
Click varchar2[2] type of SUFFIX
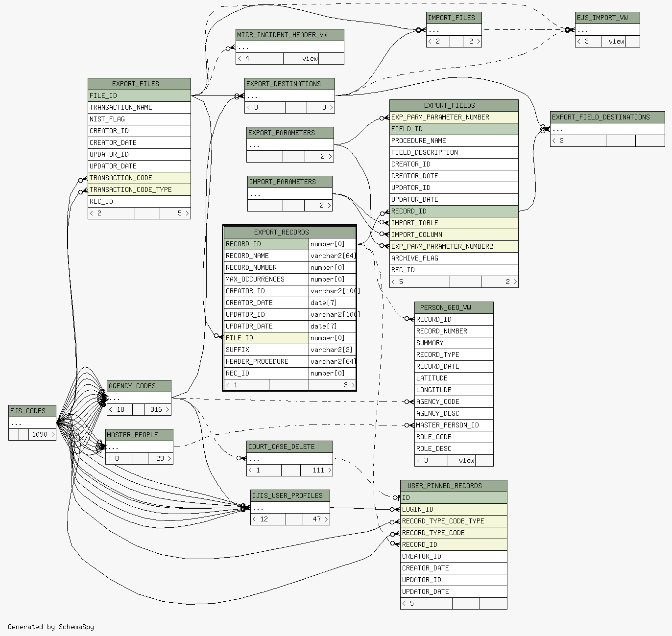point(333,350)
